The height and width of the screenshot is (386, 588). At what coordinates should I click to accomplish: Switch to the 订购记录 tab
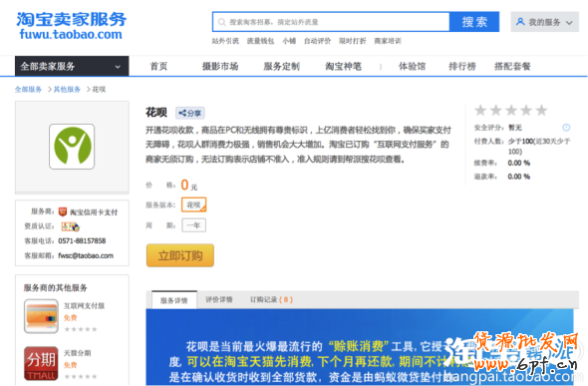(271, 299)
